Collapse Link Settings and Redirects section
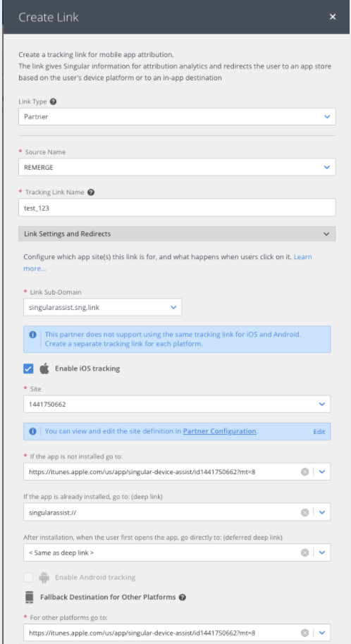This screenshot has height=644, width=351. (x=177, y=234)
